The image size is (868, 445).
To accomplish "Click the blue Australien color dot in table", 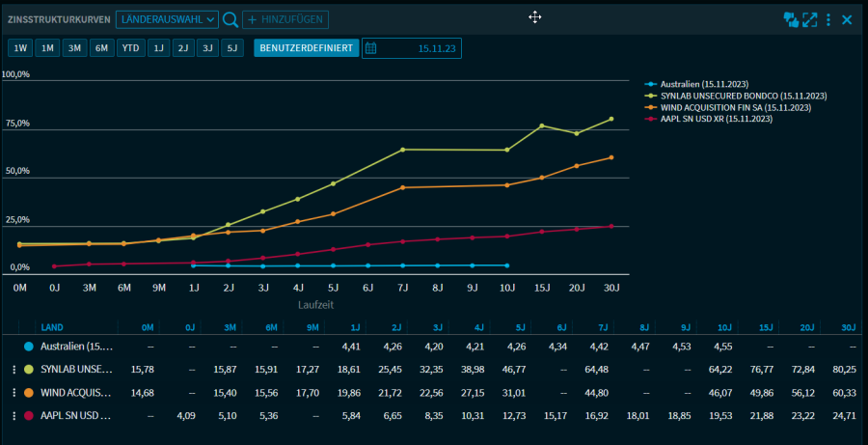I will (x=28, y=346).
